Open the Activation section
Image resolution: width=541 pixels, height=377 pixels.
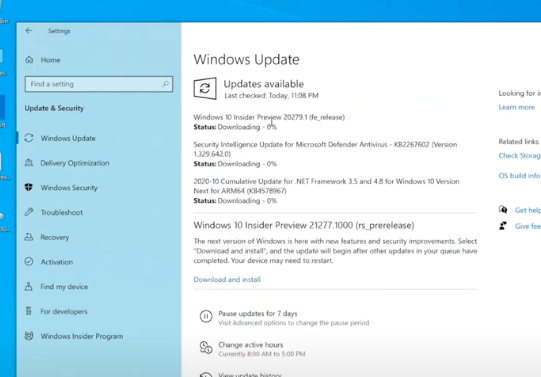57,262
